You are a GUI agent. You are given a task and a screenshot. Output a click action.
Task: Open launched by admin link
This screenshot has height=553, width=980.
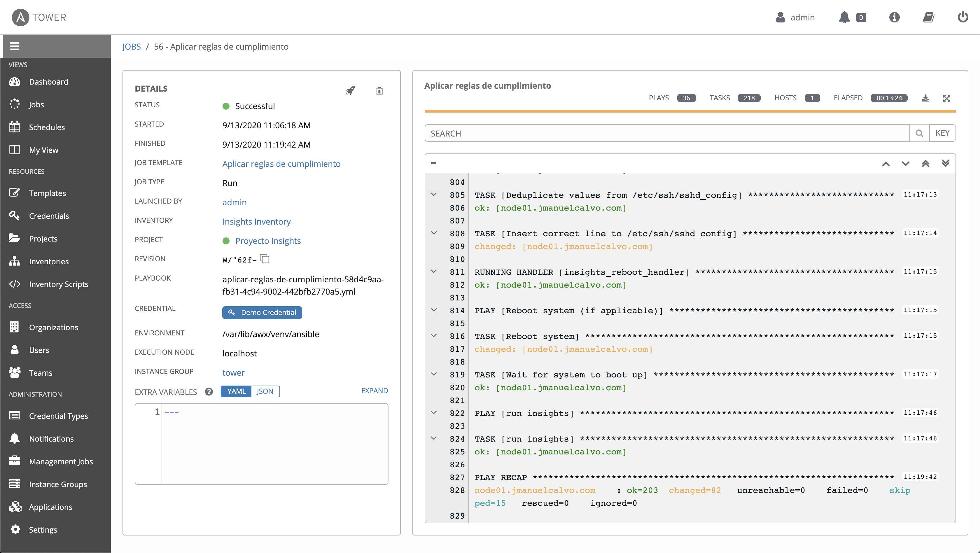tap(234, 202)
